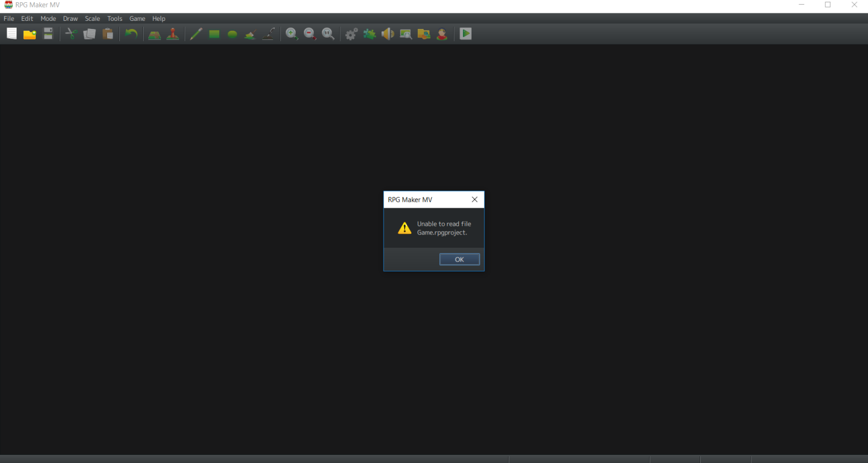Click the yellow warning icon in the dialog
Image resolution: width=868 pixels, height=463 pixels.
coord(404,228)
